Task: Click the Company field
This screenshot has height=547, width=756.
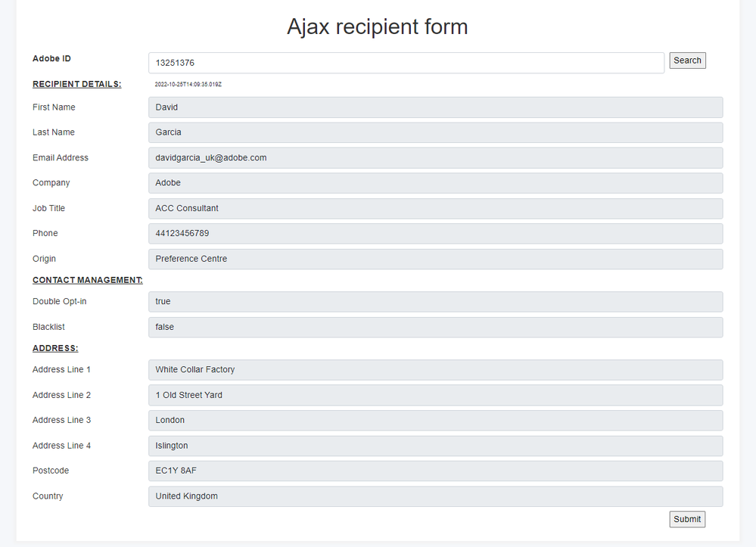Action: coord(435,183)
